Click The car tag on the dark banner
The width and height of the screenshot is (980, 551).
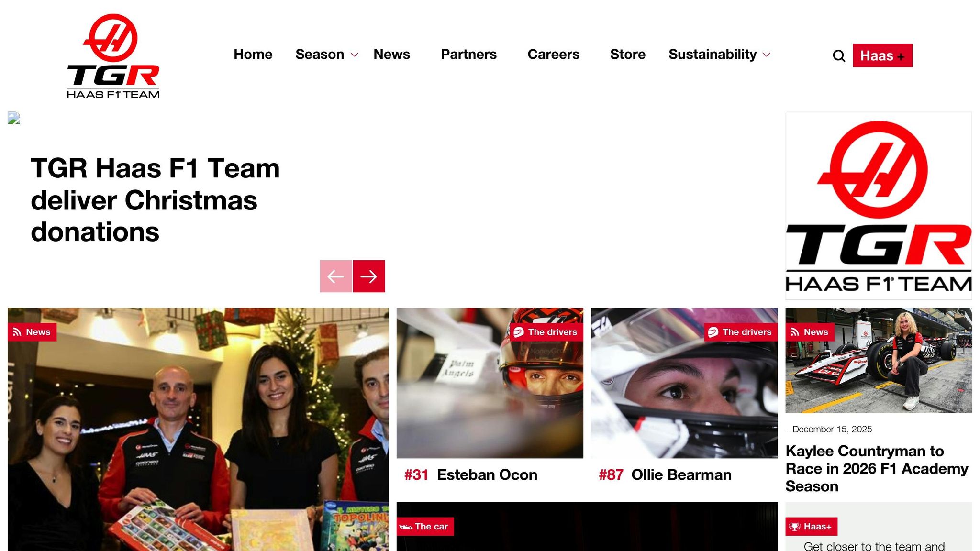click(x=425, y=526)
